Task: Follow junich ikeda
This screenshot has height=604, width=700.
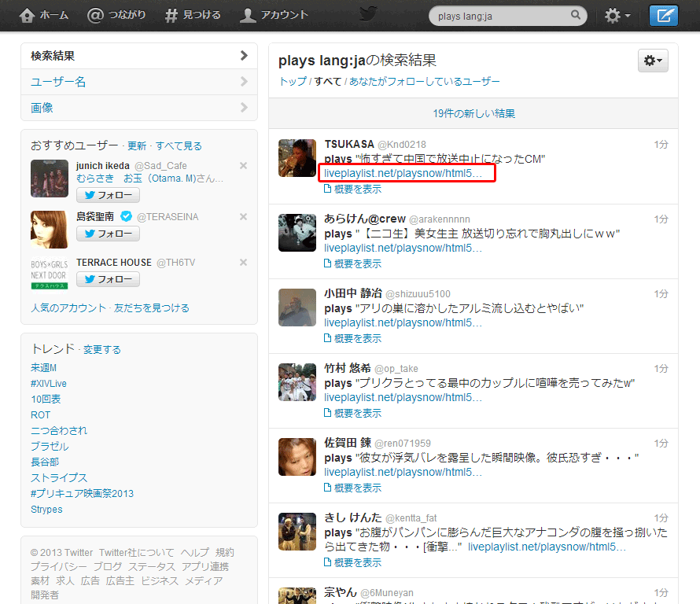Action: coord(108,195)
